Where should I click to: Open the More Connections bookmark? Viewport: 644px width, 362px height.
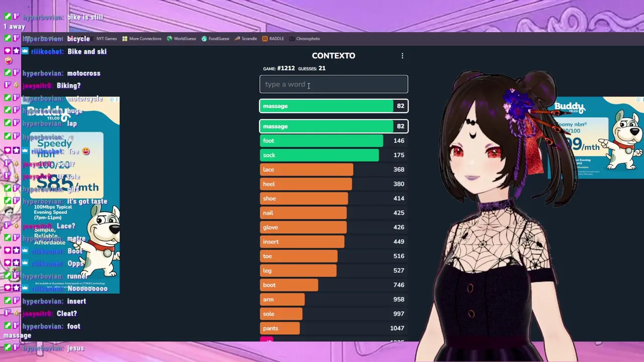point(141,39)
